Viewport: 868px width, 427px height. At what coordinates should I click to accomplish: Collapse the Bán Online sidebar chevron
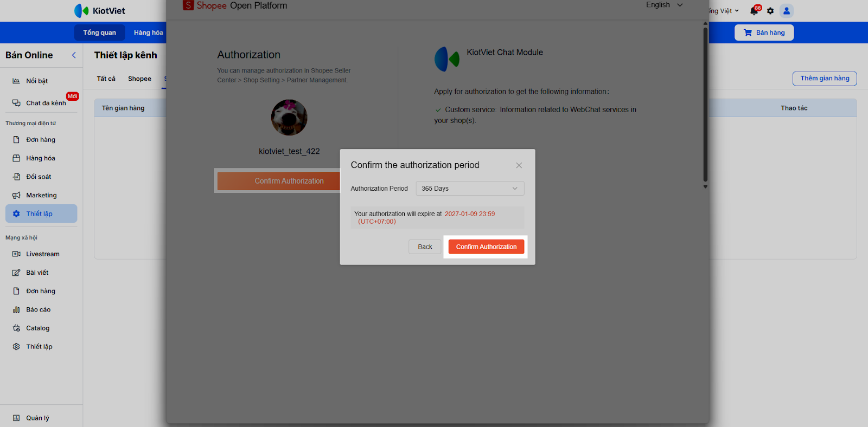pyautogui.click(x=74, y=55)
